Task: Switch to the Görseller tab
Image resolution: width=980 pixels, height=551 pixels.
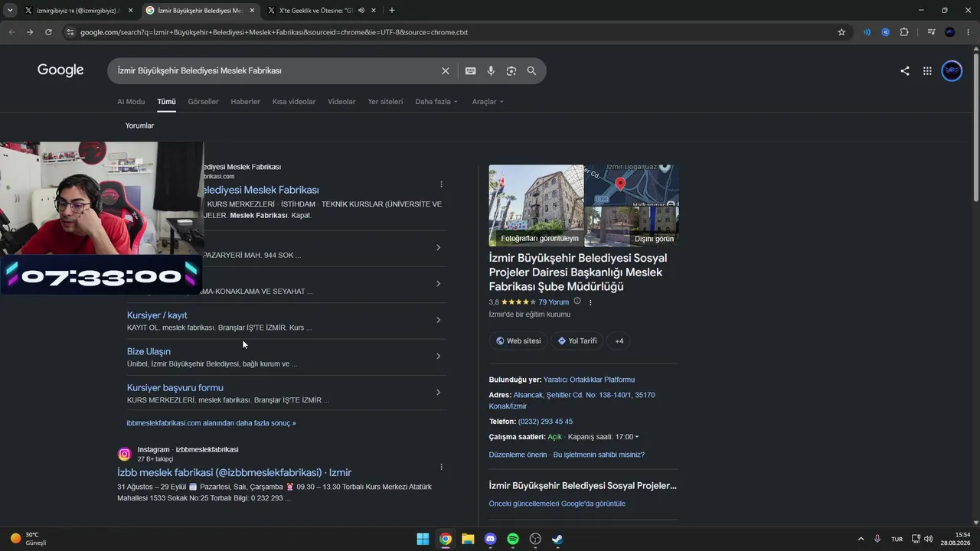Action: [x=203, y=102]
